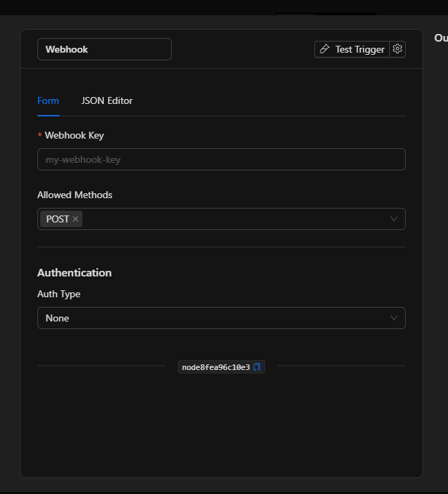This screenshot has width=448, height=494.
Task: Select the POST tag in Allowed Methods
Action: coord(57,219)
